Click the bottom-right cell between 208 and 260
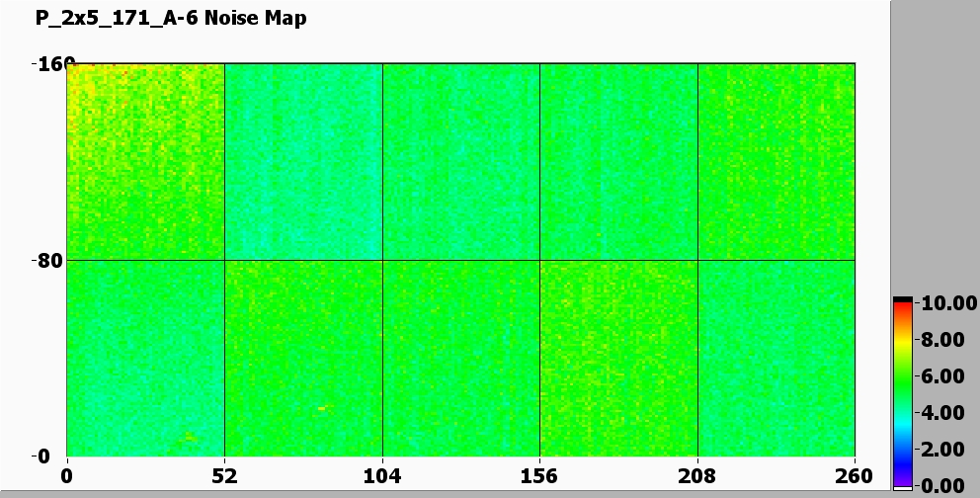Image resolution: width=980 pixels, height=498 pixels. (776, 358)
